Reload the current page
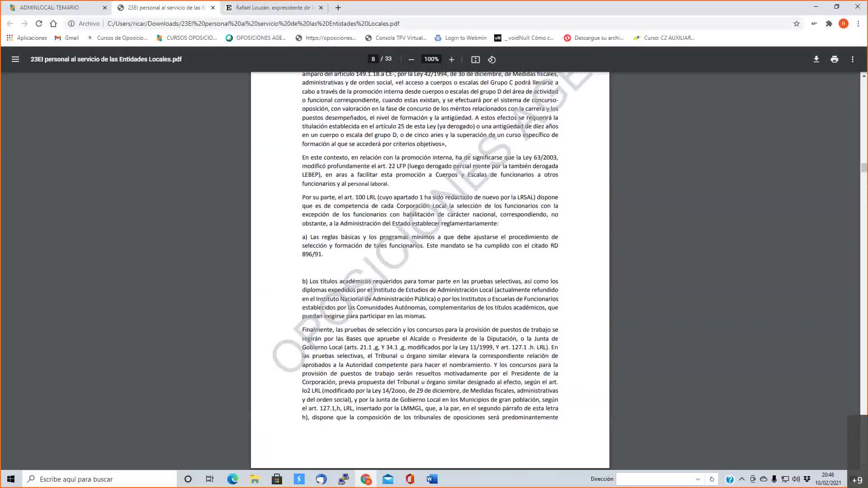868x488 pixels. pos(39,23)
